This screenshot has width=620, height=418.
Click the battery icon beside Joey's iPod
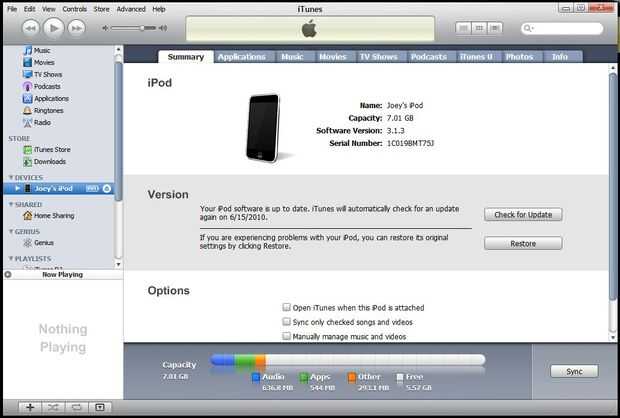click(92, 189)
